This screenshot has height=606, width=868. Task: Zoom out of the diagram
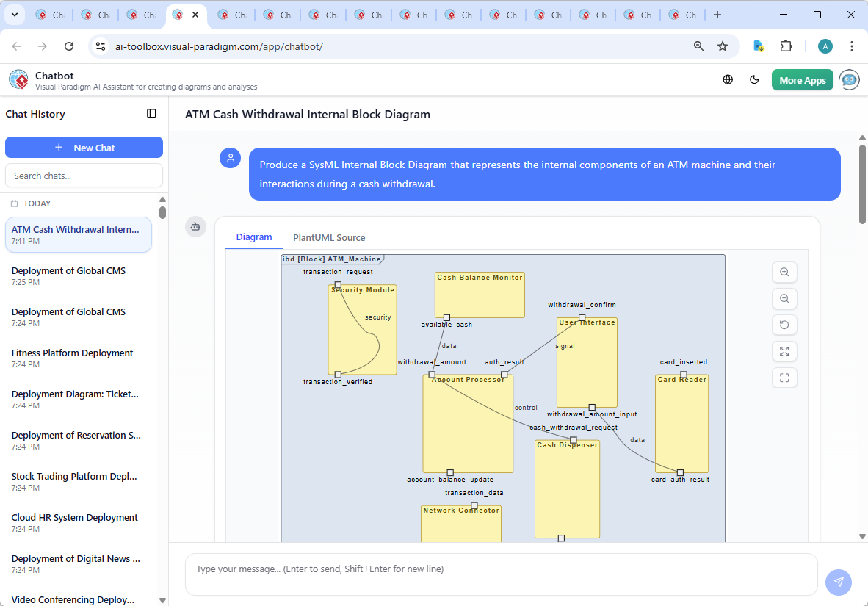(784, 298)
